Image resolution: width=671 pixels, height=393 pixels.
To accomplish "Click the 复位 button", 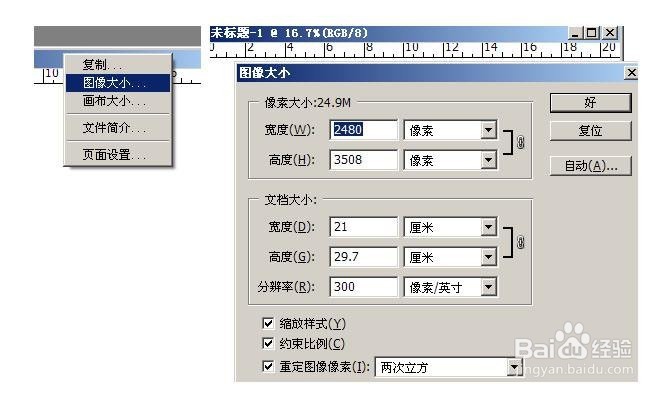I will (x=590, y=131).
